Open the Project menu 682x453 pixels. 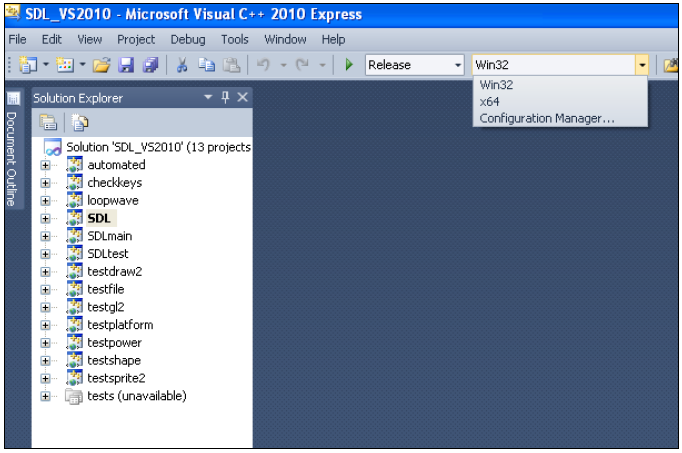point(136,40)
